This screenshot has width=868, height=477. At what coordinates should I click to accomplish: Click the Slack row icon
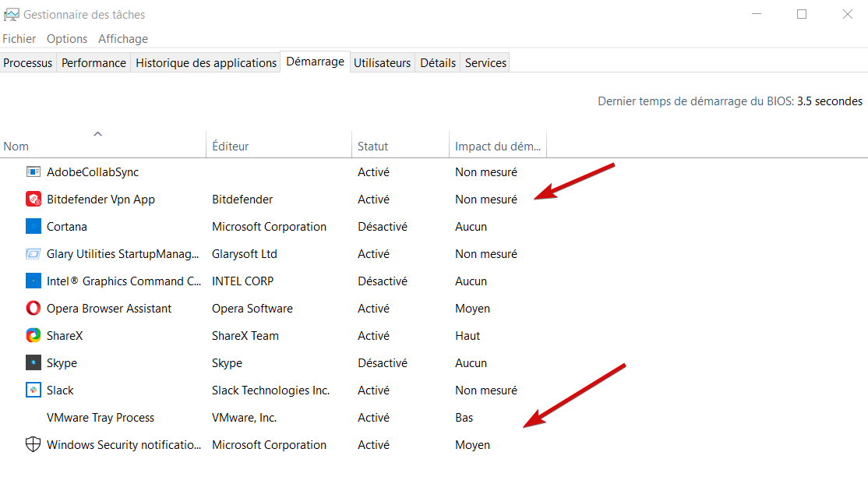point(34,390)
